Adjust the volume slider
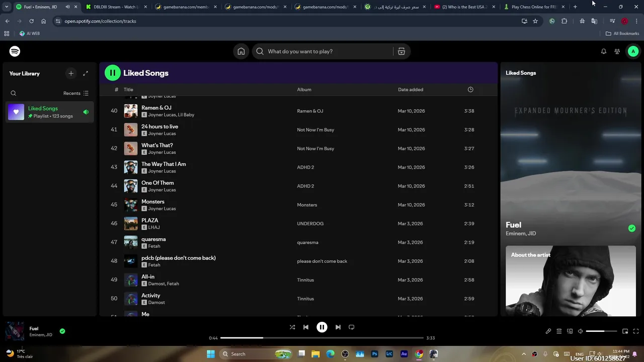The width and height of the screenshot is (644, 362). [601, 331]
